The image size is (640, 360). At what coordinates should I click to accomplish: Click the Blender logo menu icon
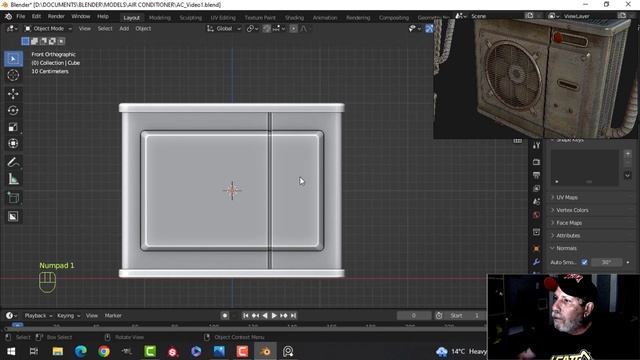click(8, 17)
